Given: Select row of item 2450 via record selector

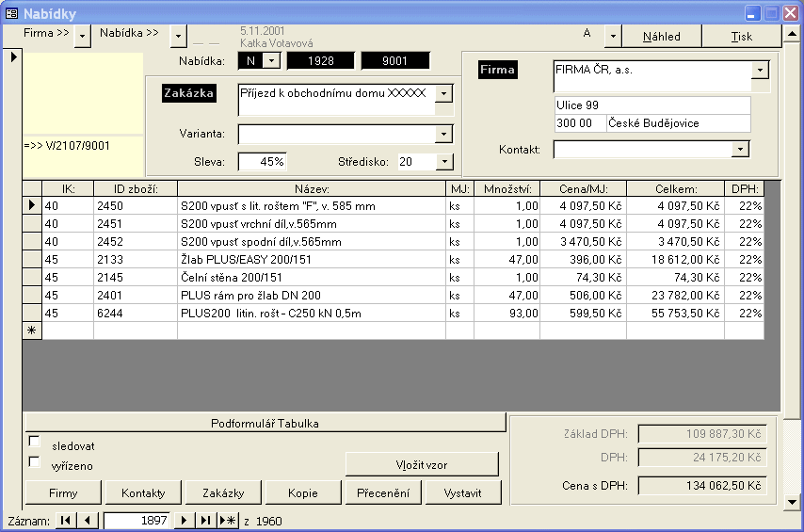Looking at the screenshot, I should click(31, 205).
